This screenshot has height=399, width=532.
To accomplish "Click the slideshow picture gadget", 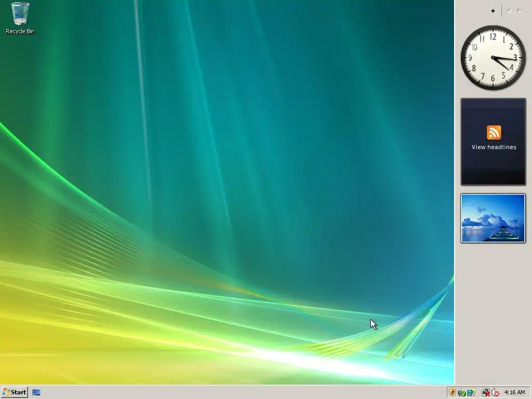I will click(x=493, y=218).
